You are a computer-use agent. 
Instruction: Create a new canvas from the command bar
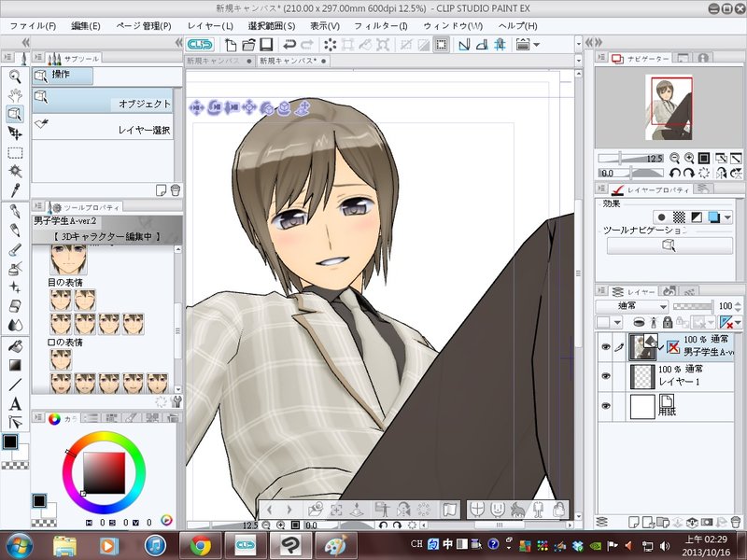pyautogui.click(x=231, y=45)
